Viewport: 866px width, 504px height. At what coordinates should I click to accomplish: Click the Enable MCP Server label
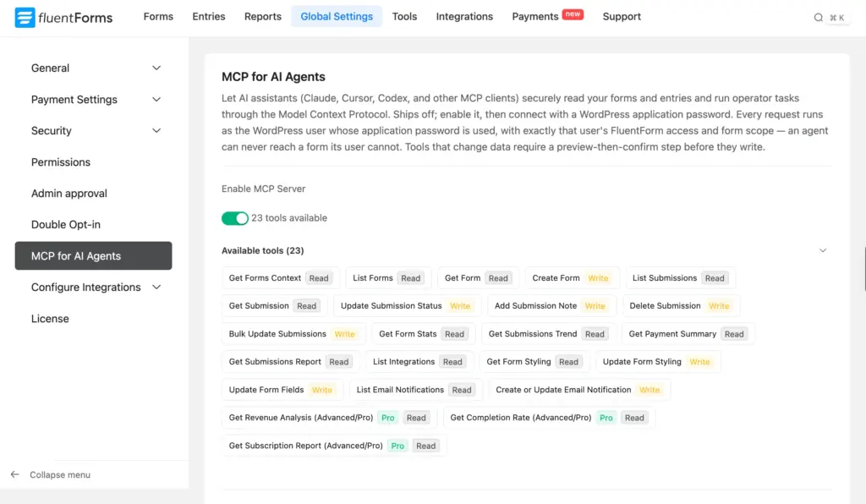click(x=264, y=189)
